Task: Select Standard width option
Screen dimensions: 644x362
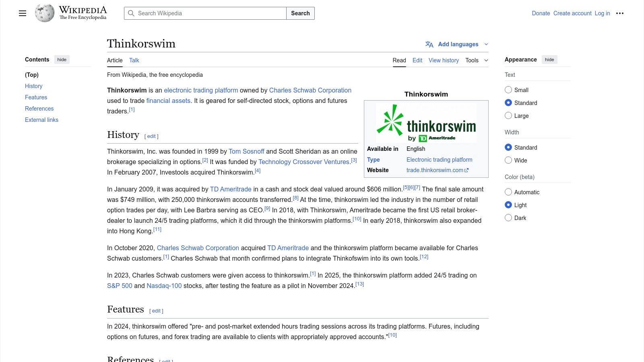Action: tap(508, 147)
